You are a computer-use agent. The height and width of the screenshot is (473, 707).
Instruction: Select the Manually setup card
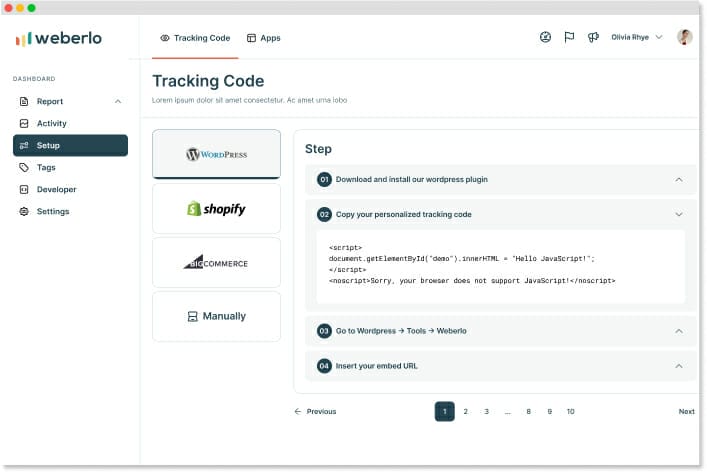(216, 317)
